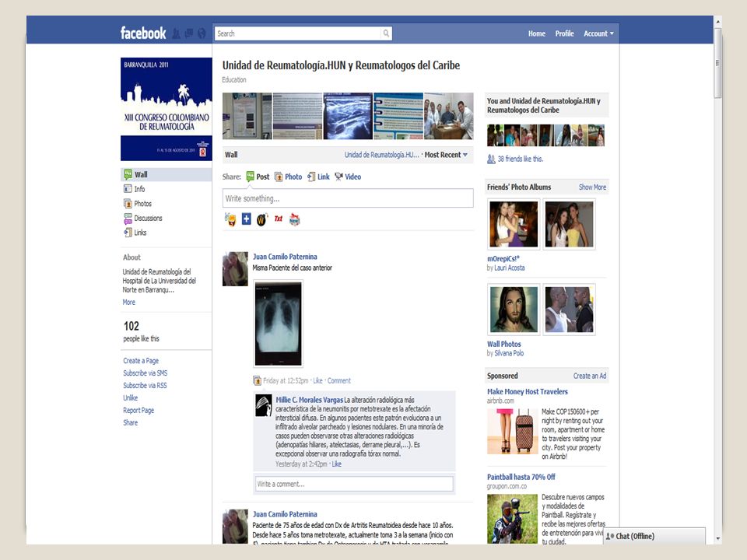The image size is (747, 560).
Task: Open notifications globe icon in header
Action: (x=202, y=33)
